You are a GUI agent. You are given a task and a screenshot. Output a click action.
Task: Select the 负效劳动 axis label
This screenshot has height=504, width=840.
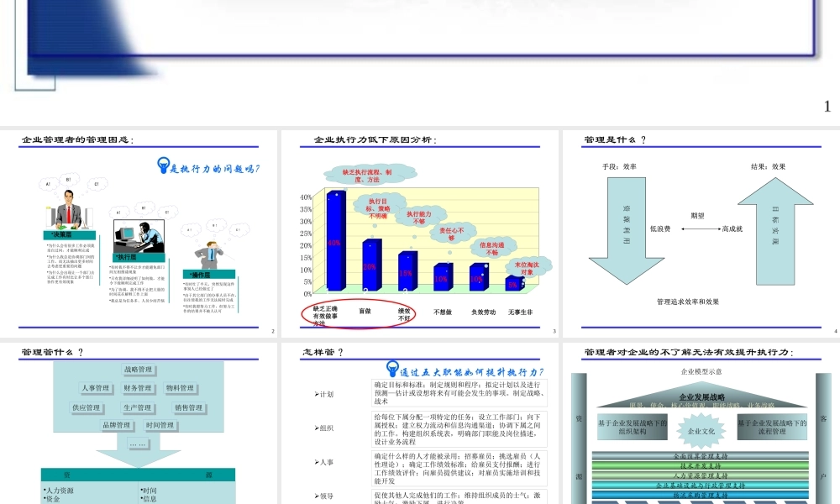[x=483, y=312]
